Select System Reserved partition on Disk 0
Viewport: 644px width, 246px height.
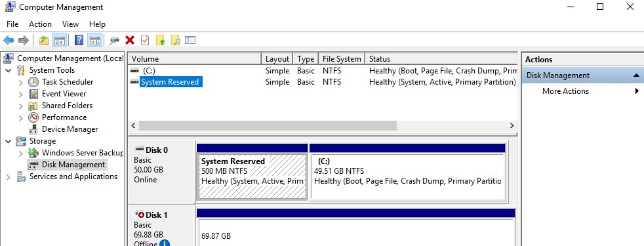click(252, 176)
